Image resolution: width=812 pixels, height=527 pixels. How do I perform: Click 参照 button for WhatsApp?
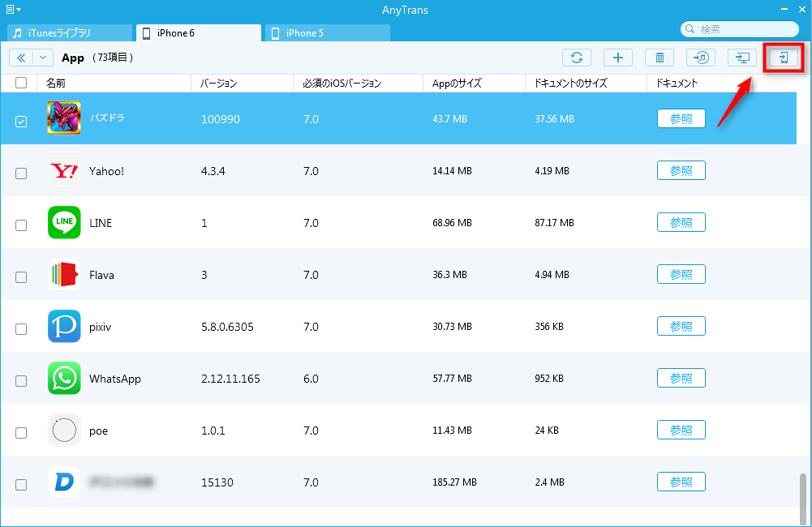click(681, 378)
